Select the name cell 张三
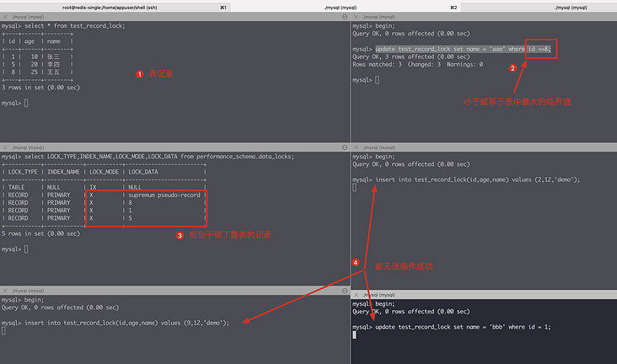Viewport: 617px width, 364px height. [53, 56]
